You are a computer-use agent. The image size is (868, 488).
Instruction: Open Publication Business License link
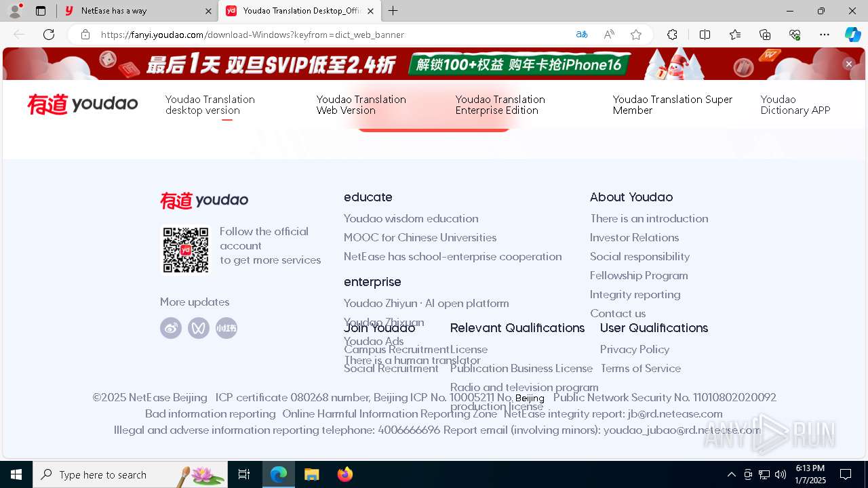(x=521, y=368)
